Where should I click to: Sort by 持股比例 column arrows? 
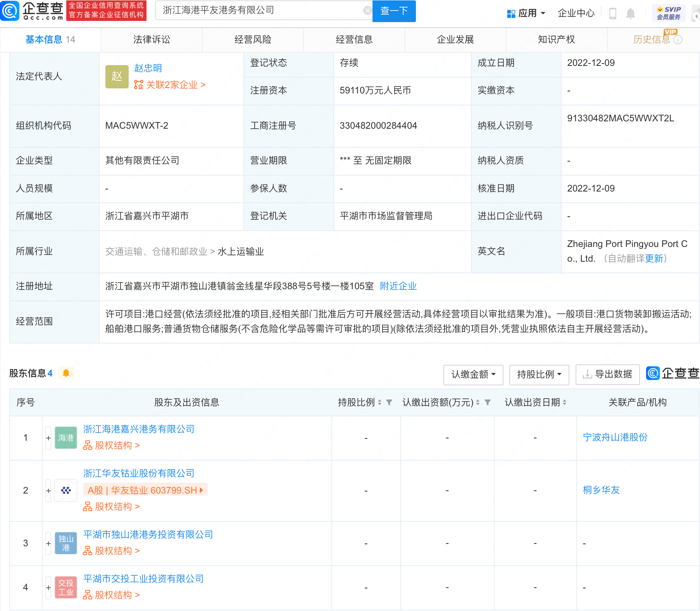pyautogui.click(x=379, y=402)
